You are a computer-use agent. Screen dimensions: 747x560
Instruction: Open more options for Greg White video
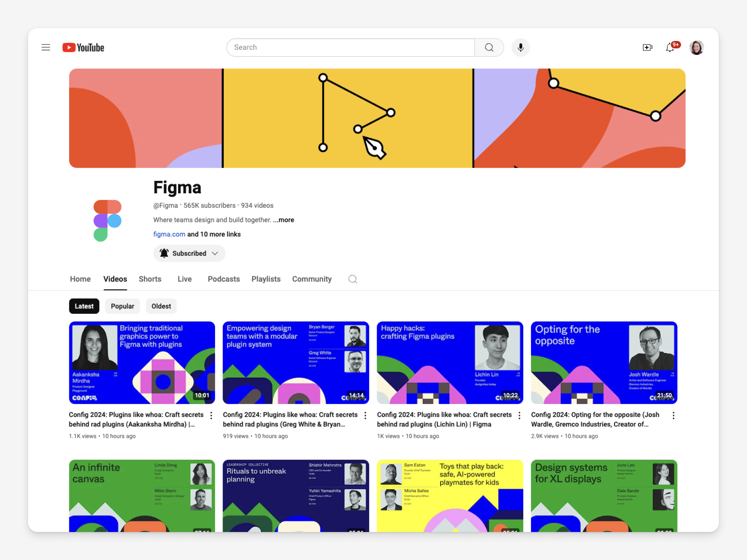365,415
